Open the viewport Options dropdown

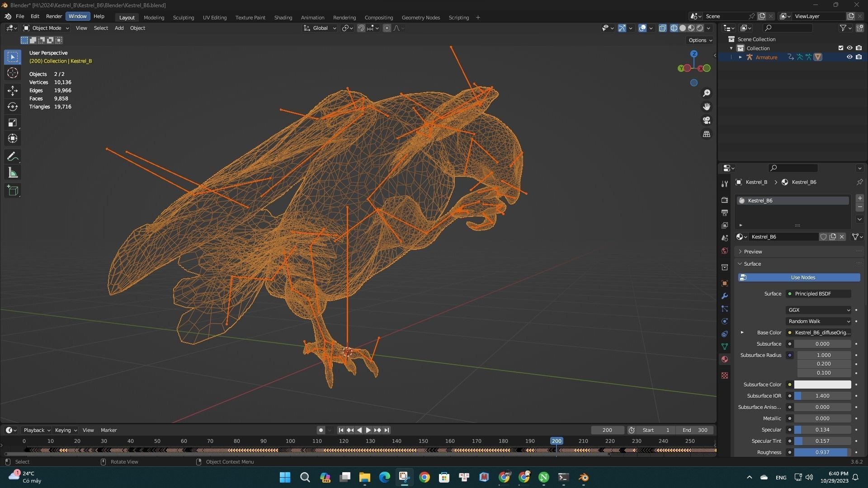700,40
